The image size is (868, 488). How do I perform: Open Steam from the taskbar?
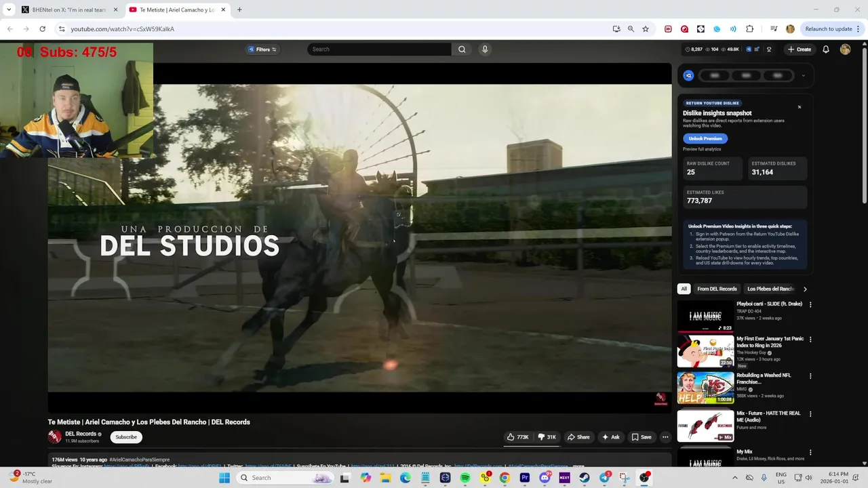point(585,478)
